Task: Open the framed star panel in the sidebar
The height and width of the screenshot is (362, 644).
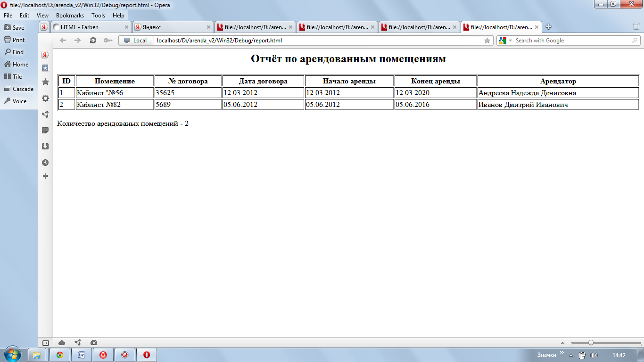Action: point(45,68)
